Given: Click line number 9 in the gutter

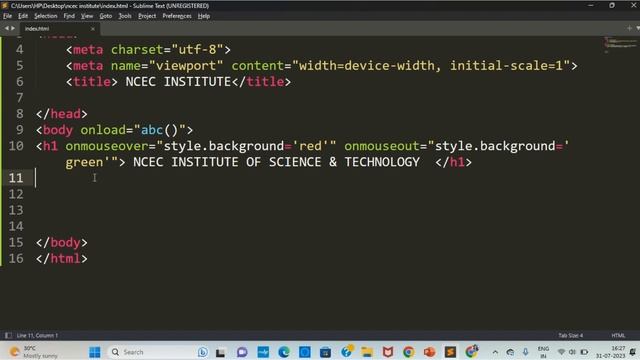Looking at the screenshot, I should [x=19, y=130].
